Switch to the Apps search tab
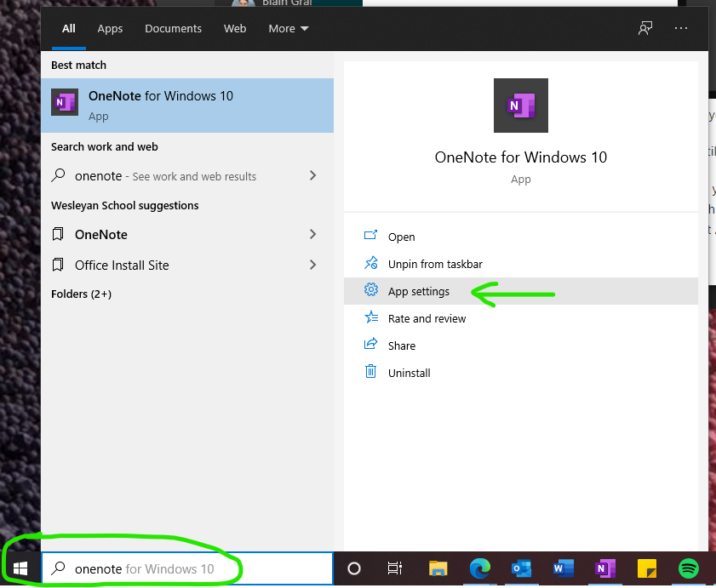This screenshot has height=588, width=716. point(109,28)
